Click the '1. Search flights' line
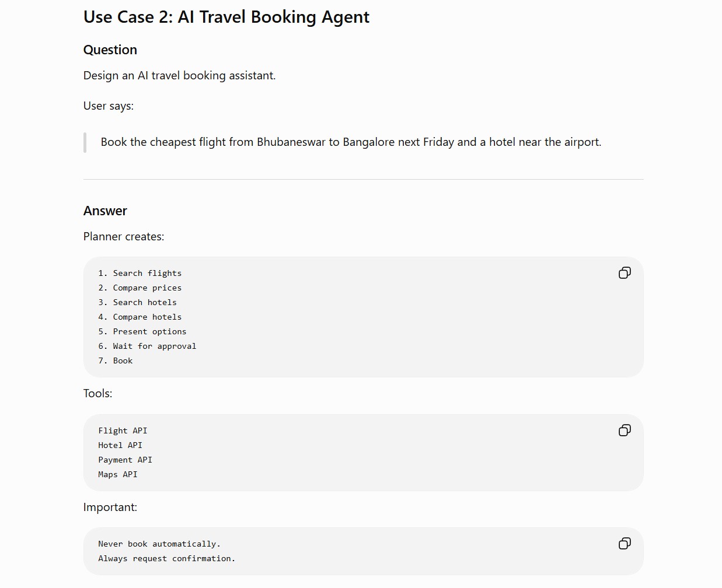The image size is (722, 588). [140, 273]
